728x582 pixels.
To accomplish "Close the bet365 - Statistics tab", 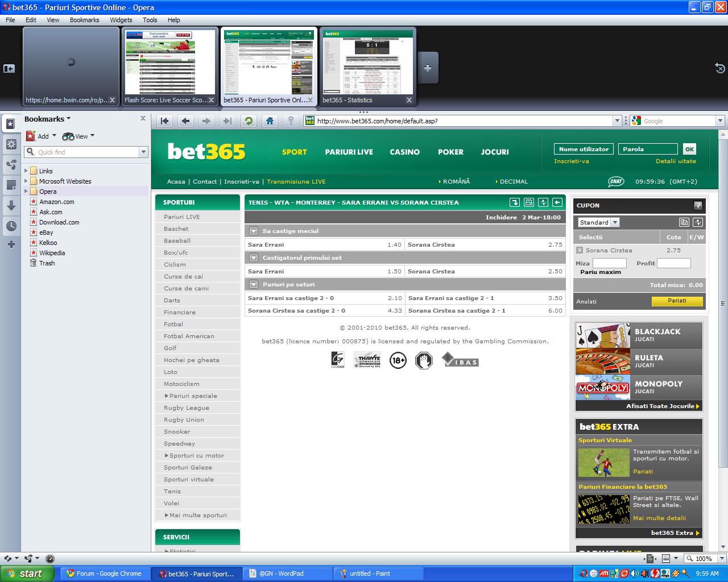I will (409, 100).
